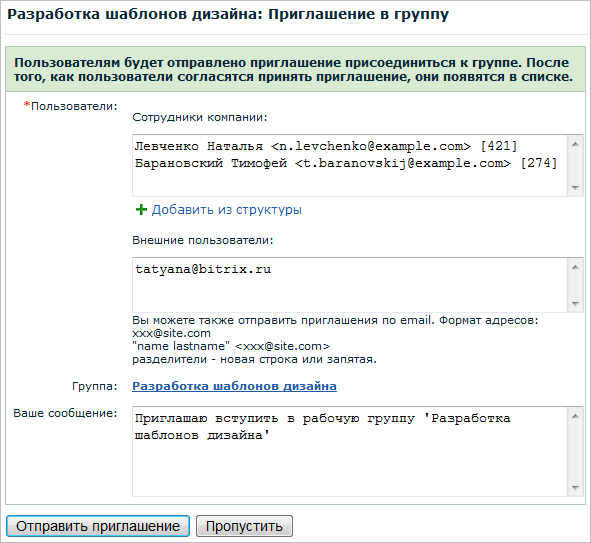Click inside the company employees text area
Image resolution: width=591 pixels, height=543 pixels.
point(350,165)
